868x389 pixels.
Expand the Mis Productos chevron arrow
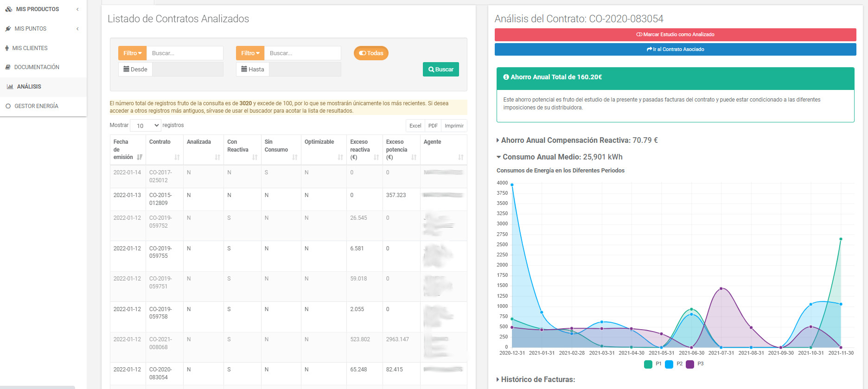(77, 9)
